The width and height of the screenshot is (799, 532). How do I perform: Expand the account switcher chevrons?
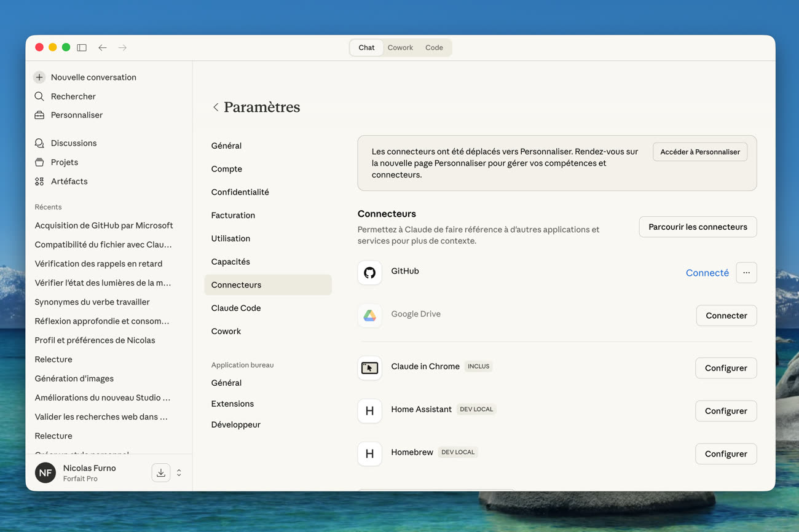(179, 472)
